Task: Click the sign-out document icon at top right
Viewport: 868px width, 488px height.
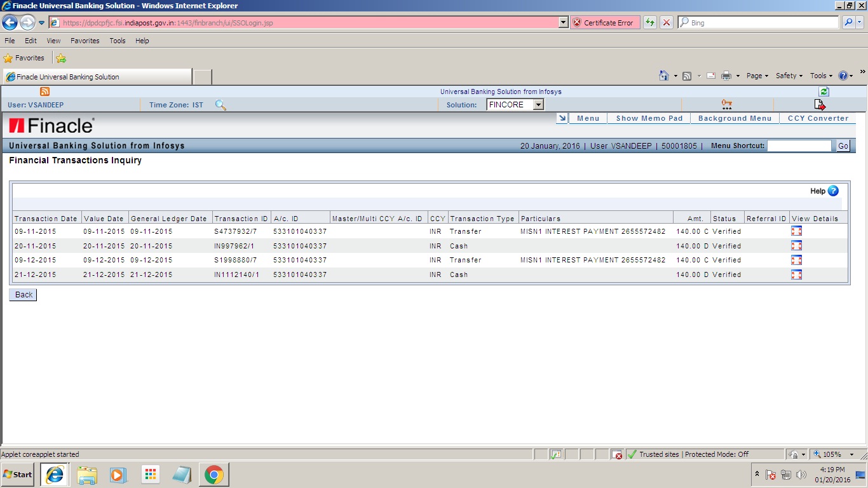Action: tap(819, 105)
